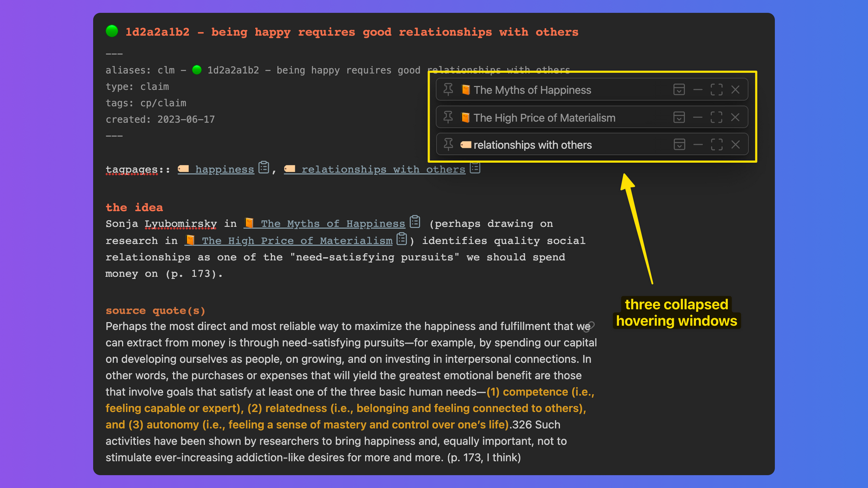Click list icon after Myths of Happiness link
Image resolution: width=868 pixels, height=488 pixels.
(415, 222)
